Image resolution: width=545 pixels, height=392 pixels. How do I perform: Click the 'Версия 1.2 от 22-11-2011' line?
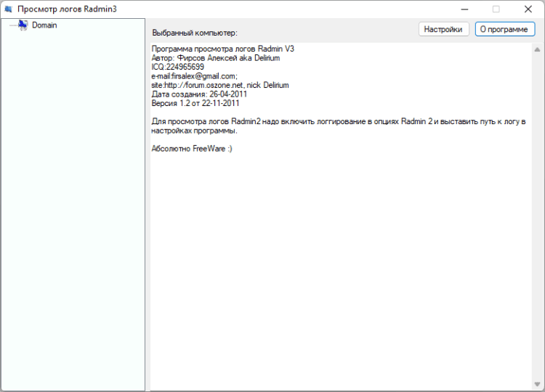pos(195,103)
